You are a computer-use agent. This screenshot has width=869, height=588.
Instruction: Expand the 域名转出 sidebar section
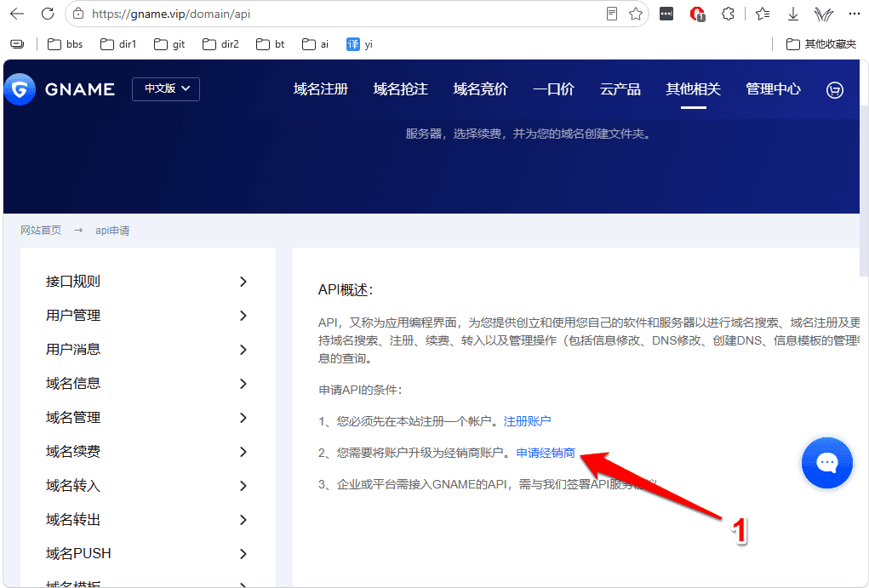147,519
